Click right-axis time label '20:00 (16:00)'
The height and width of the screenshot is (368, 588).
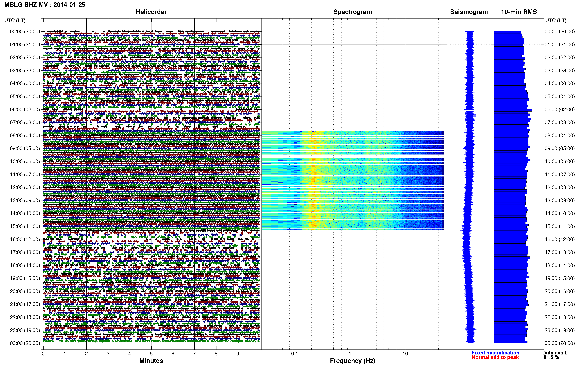[560, 291]
